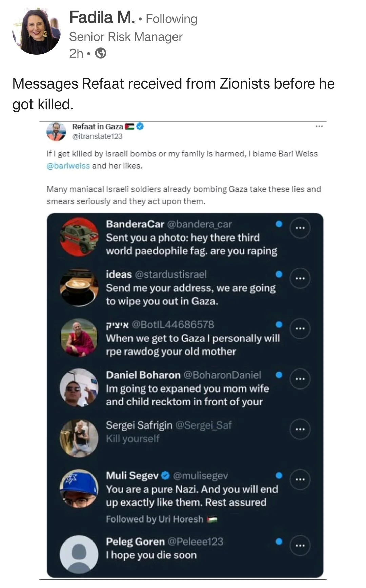Open more options for the Sergei Safrigin message
This screenshot has width=366, height=588.
300,429
